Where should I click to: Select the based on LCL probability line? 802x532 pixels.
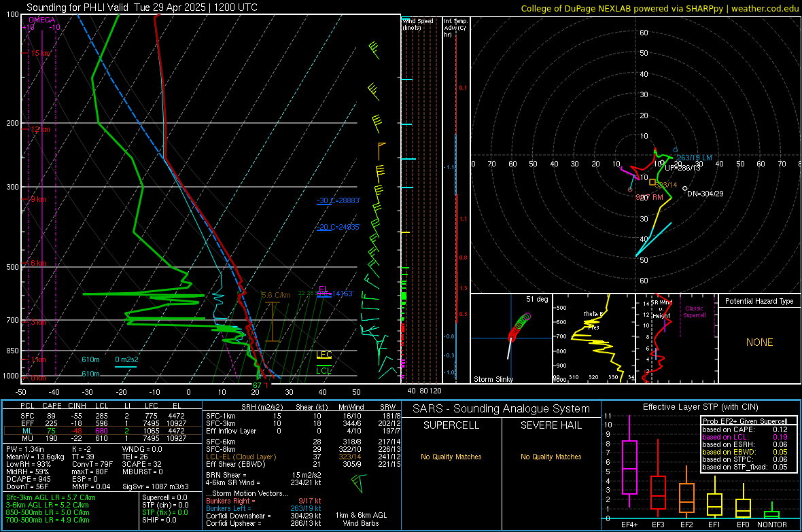745,437
